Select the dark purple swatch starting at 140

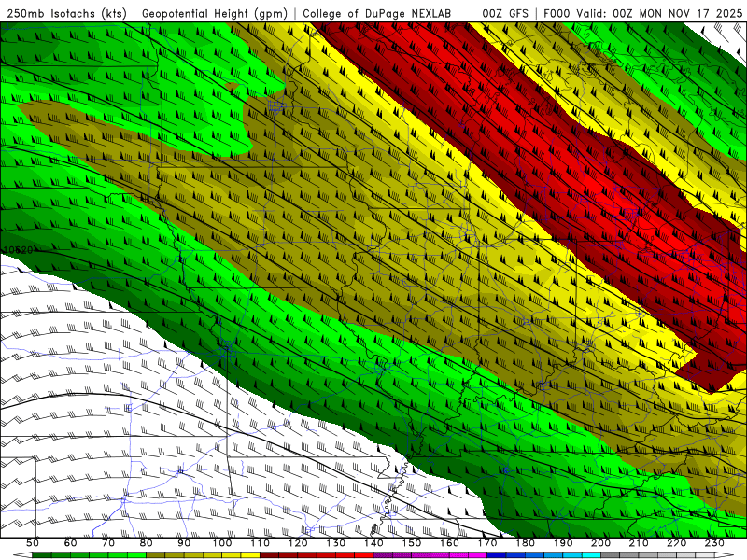point(383,555)
